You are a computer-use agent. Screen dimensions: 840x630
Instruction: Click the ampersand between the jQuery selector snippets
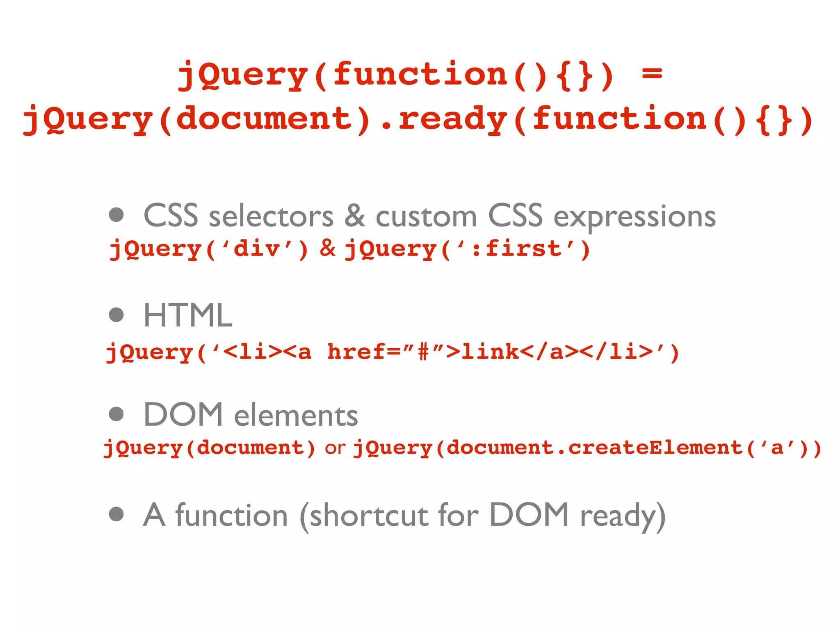coord(327,248)
